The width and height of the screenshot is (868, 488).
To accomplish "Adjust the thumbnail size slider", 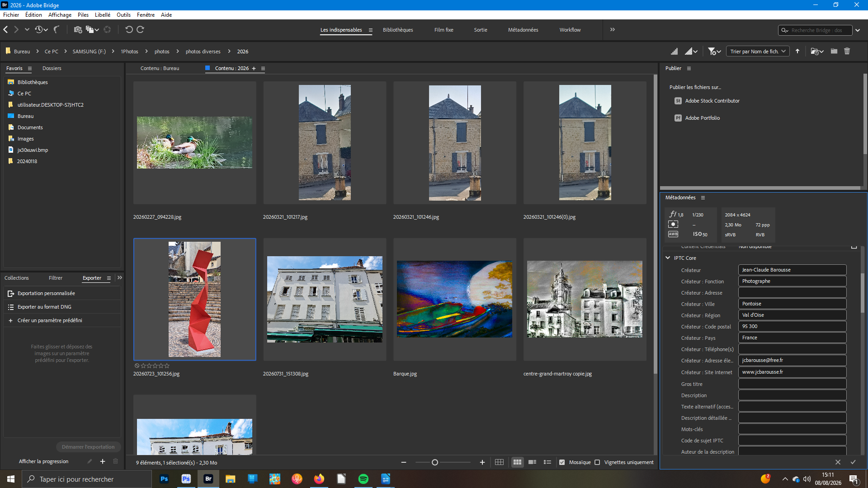I will click(x=435, y=462).
